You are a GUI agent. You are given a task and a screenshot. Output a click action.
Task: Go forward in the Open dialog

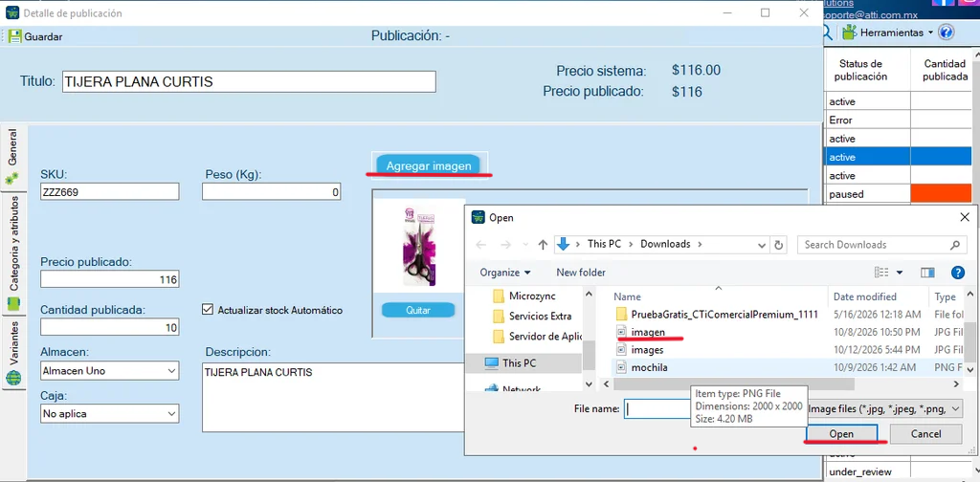click(x=506, y=245)
